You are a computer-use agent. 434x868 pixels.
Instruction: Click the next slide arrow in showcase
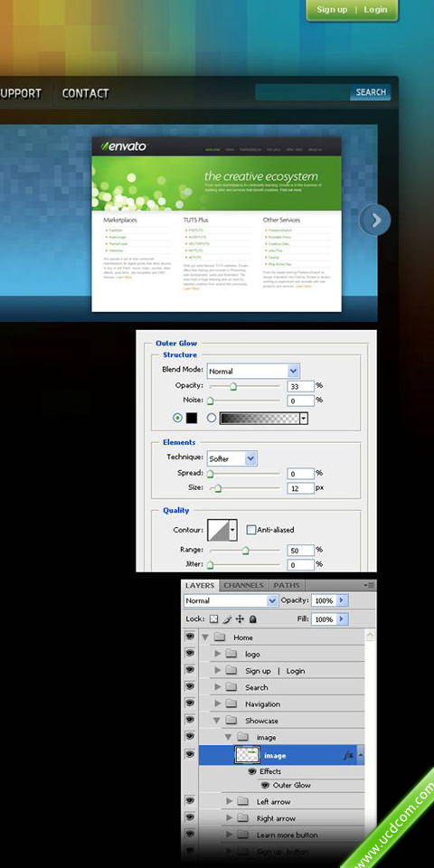375,220
